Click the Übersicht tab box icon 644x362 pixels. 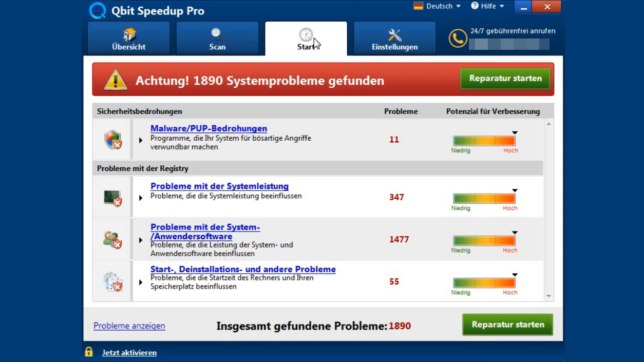[x=129, y=34]
